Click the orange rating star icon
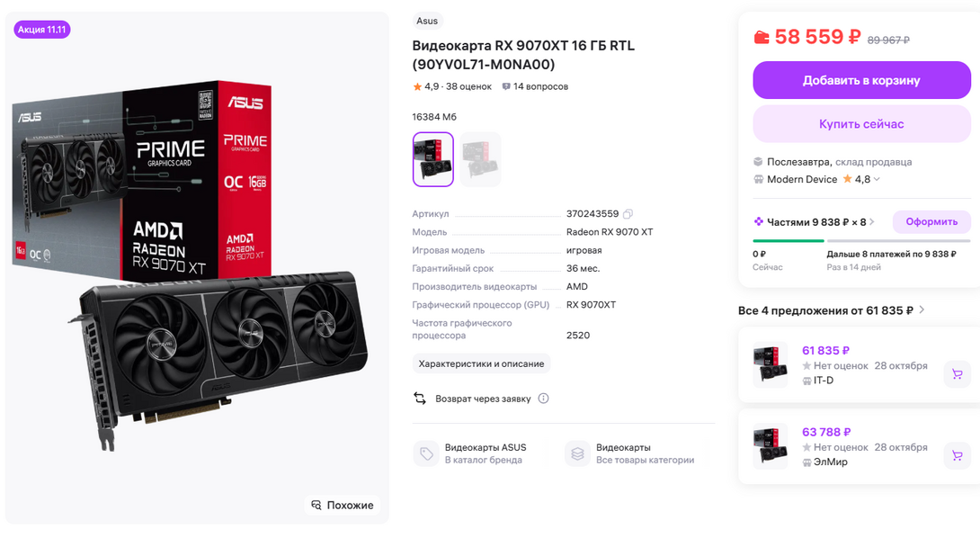 417,87
